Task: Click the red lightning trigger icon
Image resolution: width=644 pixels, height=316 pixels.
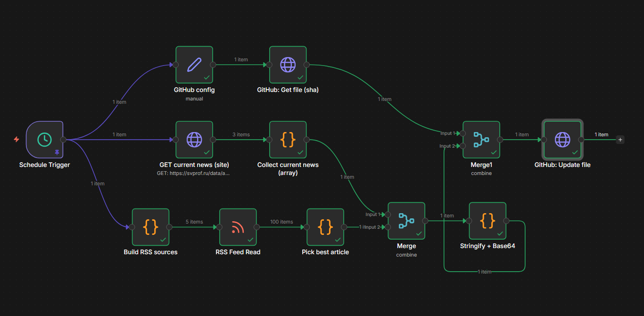Action: [x=17, y=140]
